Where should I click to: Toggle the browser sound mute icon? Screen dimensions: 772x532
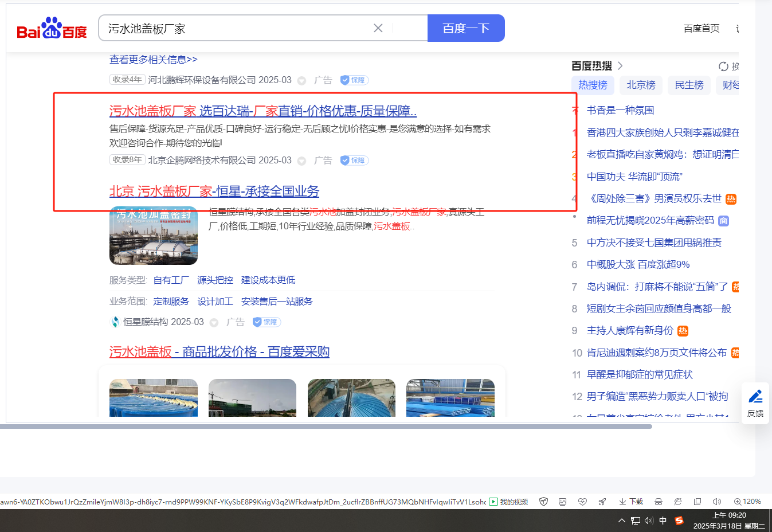pyautogui.click(x=716, y=502)
